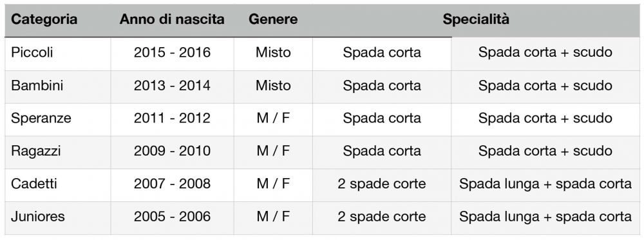Viewport: 644px width, 240px height.
Task: Select the Anno di nascita header
Action: tap(172, 19)
